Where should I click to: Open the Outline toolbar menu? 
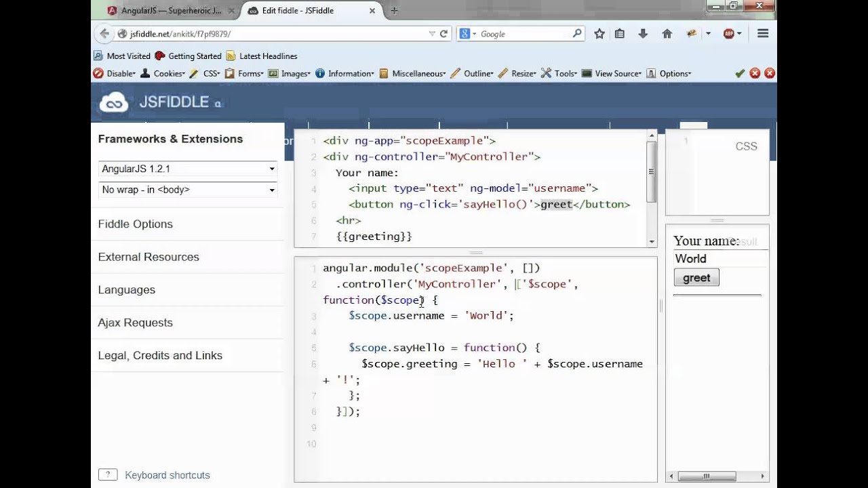click(x=472, y=73)
